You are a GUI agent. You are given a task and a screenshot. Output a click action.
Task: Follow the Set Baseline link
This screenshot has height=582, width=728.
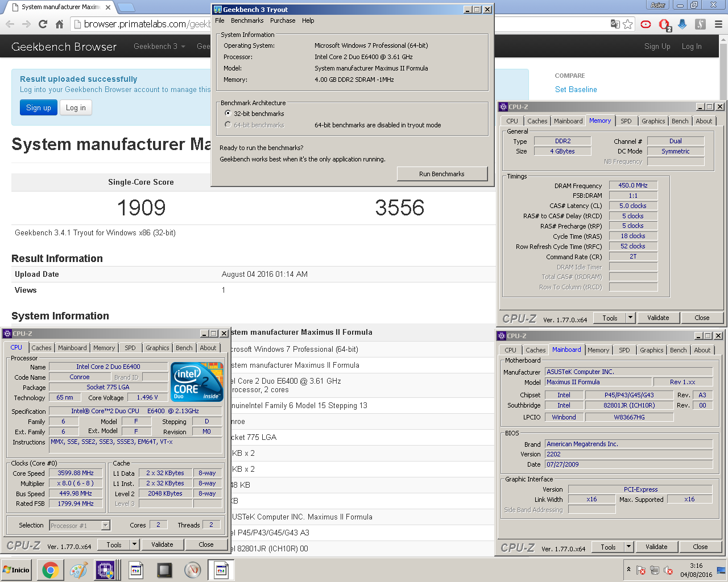click(576, 89)
